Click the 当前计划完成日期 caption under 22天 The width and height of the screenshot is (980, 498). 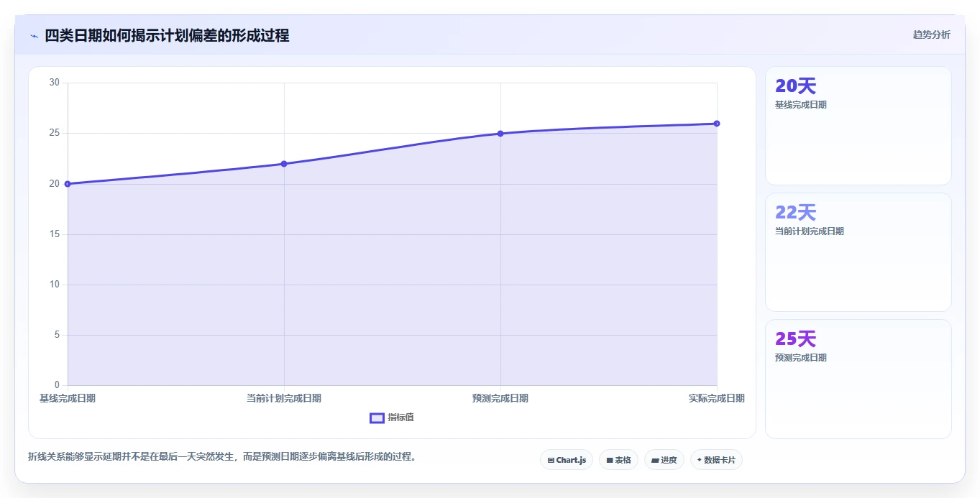[810, 231]
